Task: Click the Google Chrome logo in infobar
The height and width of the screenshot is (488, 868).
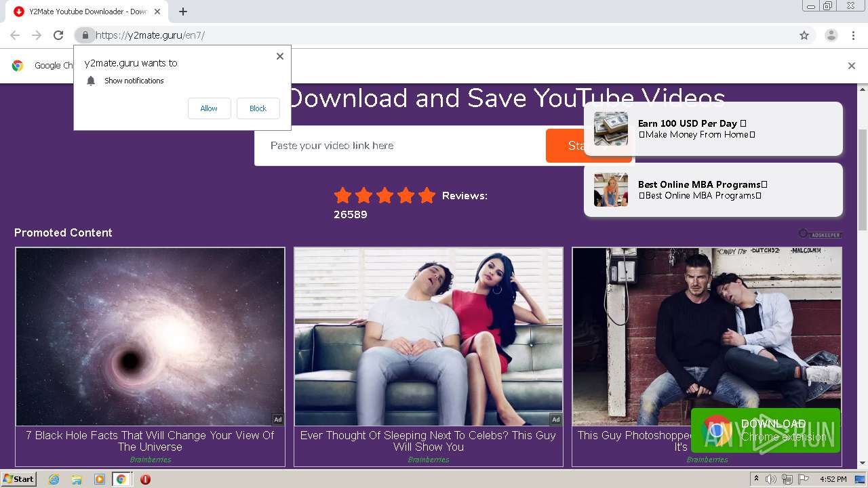Action: pos(18,66)
